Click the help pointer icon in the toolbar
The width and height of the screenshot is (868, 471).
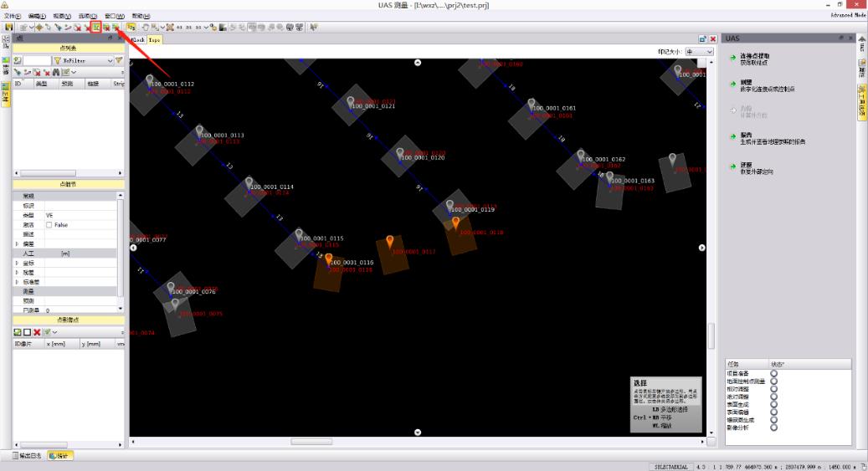[x=314, y=28]
